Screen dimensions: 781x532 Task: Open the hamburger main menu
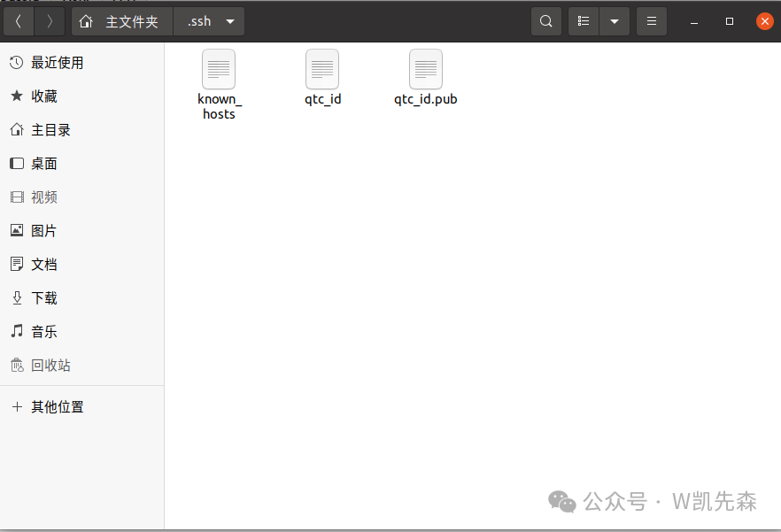tap(652, 21)
